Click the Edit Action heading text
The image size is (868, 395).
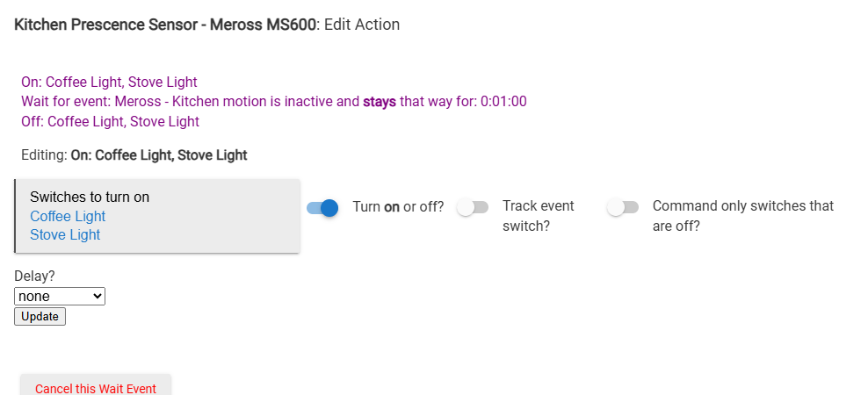362,25
